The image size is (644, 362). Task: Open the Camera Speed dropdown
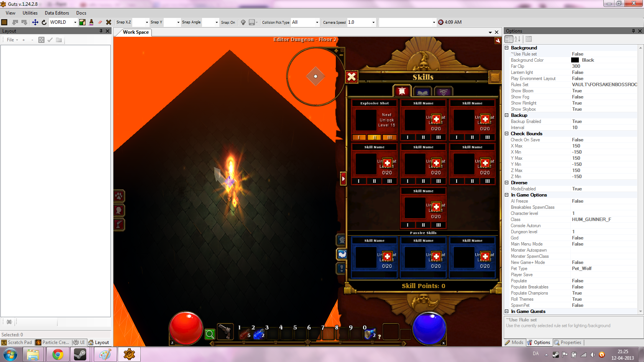373,22
